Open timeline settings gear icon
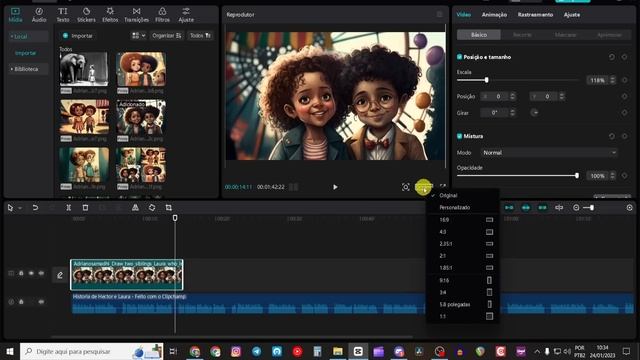640x360 pixels. pyautogui.click(x=629, y=207)
